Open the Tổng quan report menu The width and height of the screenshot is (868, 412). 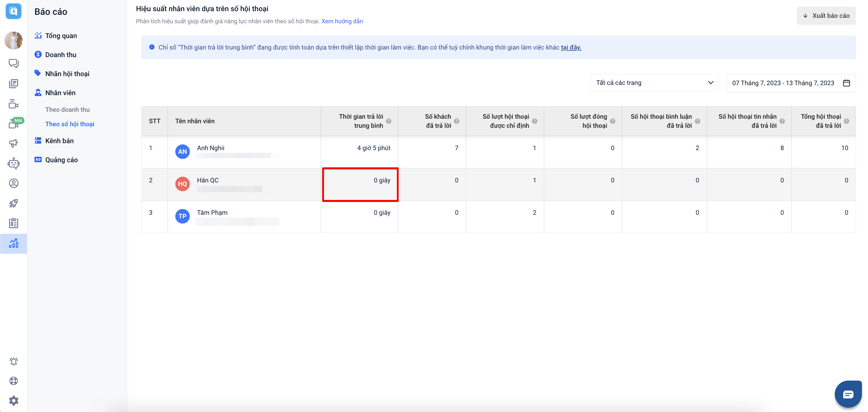[x=61, y=36]
